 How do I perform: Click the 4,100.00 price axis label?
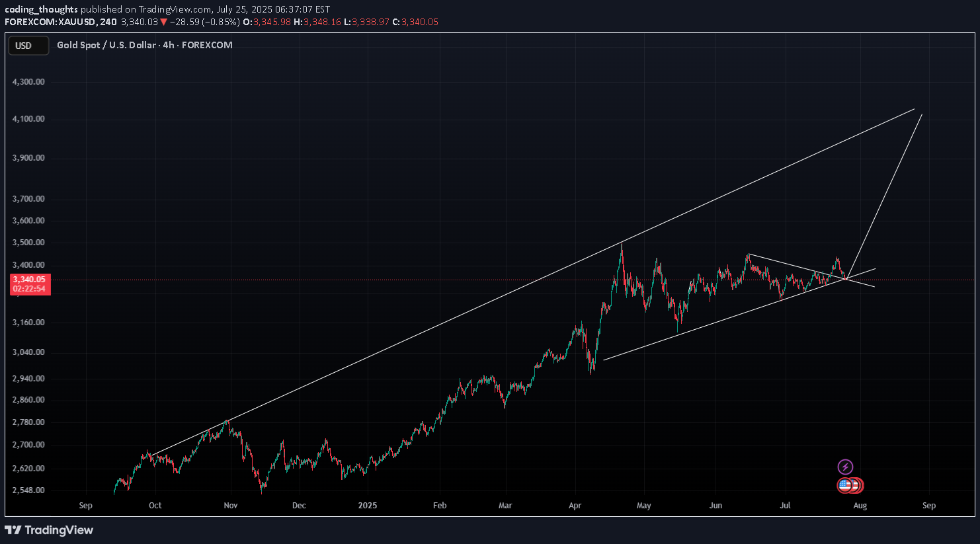point(29,119)
